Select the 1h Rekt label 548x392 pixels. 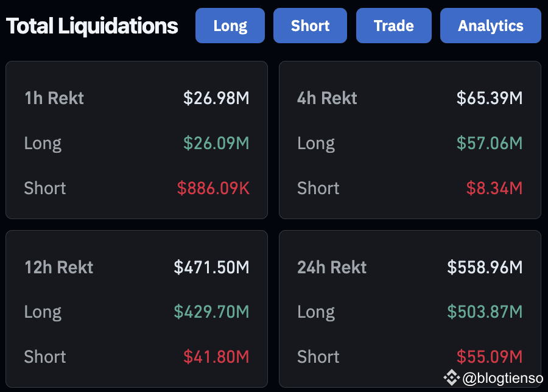(54, 98)
